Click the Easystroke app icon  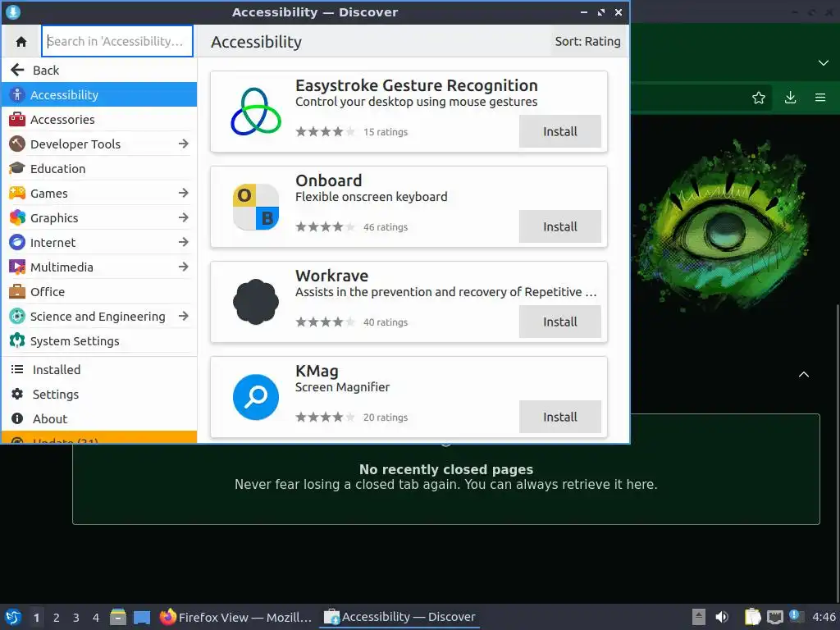[x=256, y=112]
